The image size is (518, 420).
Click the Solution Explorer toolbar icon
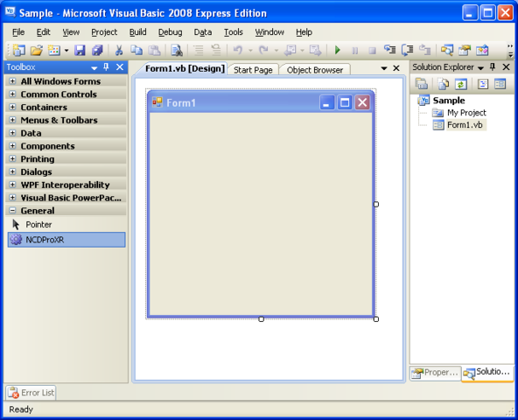447,50
